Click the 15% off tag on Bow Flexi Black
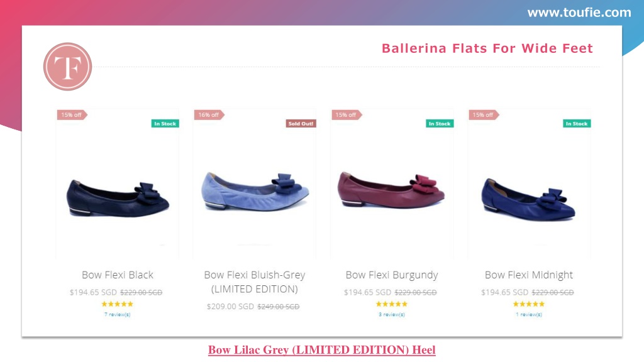The height and width of the screenshot is (362, 644). point(72,115)
